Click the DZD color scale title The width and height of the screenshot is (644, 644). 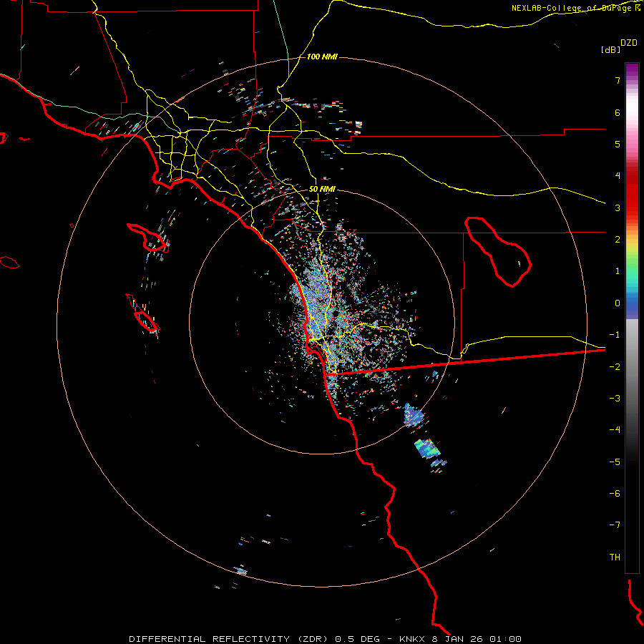(629, 43)
